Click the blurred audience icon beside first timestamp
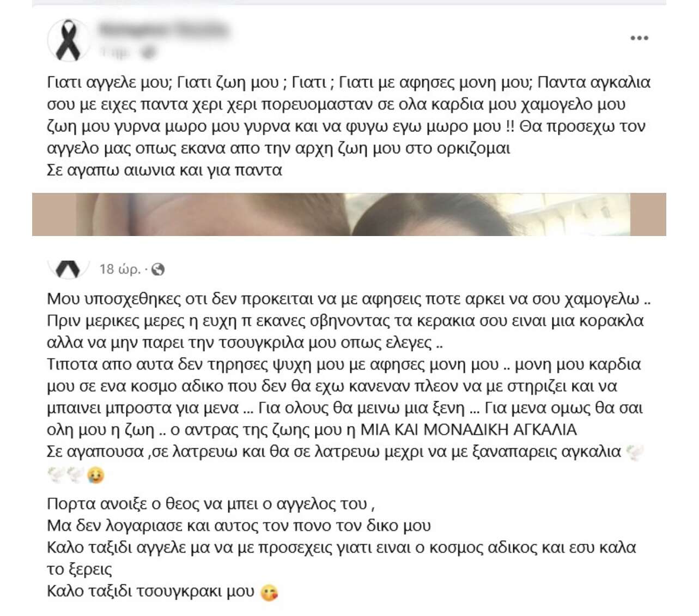The height and width of the screenshot is (616, 699). pyautogui.click(x=147, y=53)
